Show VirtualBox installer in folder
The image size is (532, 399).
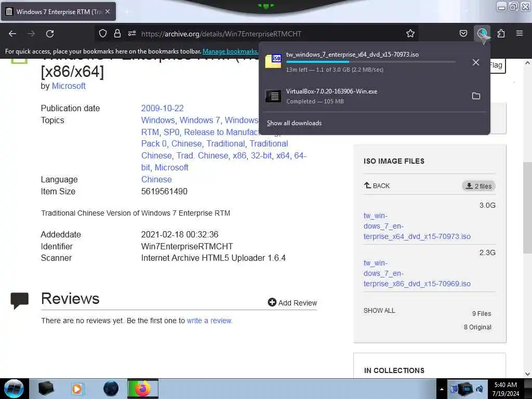tap(476, 96)
